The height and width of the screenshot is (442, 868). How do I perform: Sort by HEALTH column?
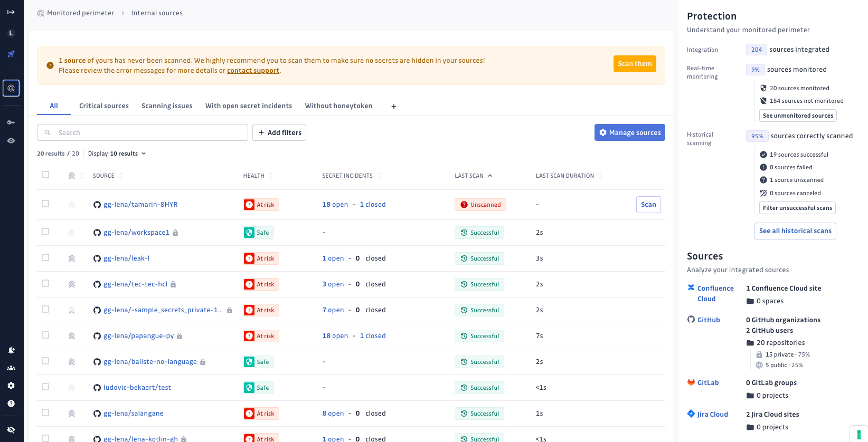pyautogui.click(x=258, y=176)
